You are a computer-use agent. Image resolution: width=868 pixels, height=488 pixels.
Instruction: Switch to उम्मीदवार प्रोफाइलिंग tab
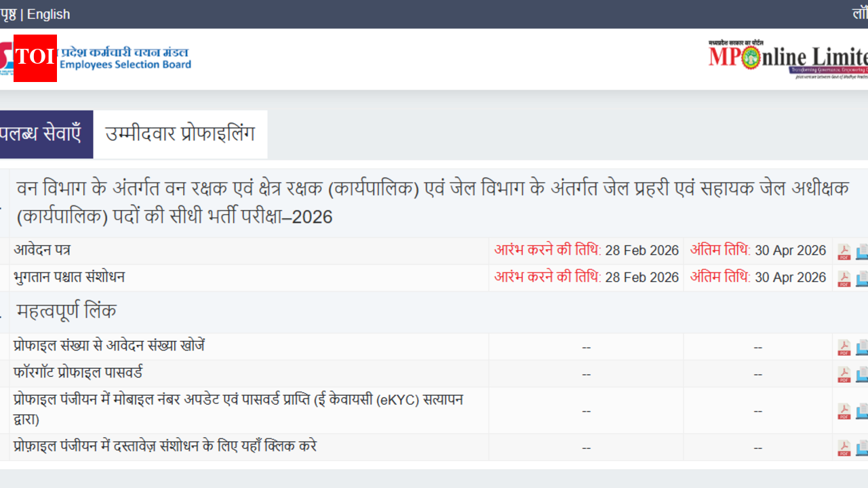pos(180,134)
